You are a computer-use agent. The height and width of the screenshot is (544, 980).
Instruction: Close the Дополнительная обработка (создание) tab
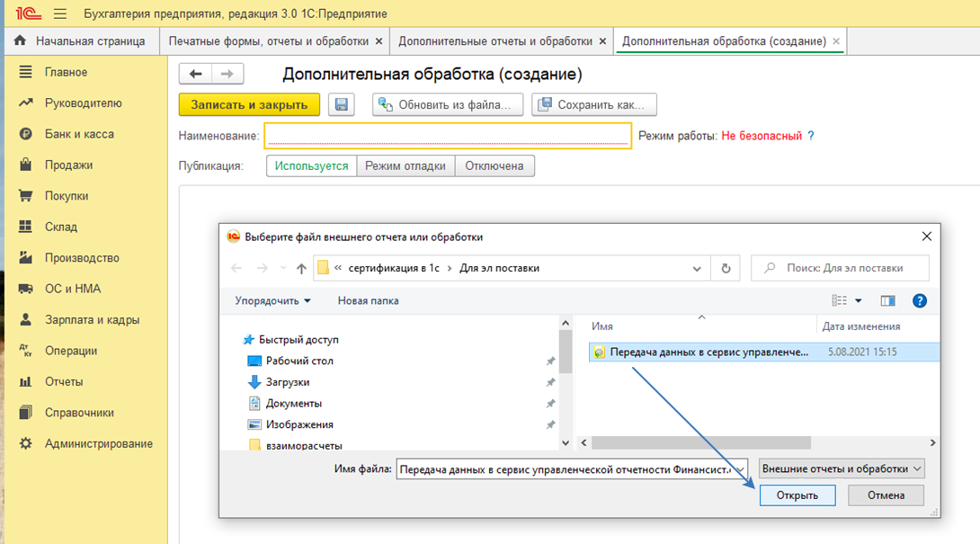coord(836,41)
